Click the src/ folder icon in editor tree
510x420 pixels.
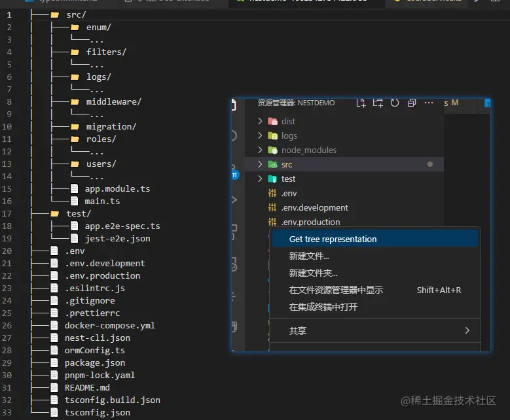tap(54, 15)
